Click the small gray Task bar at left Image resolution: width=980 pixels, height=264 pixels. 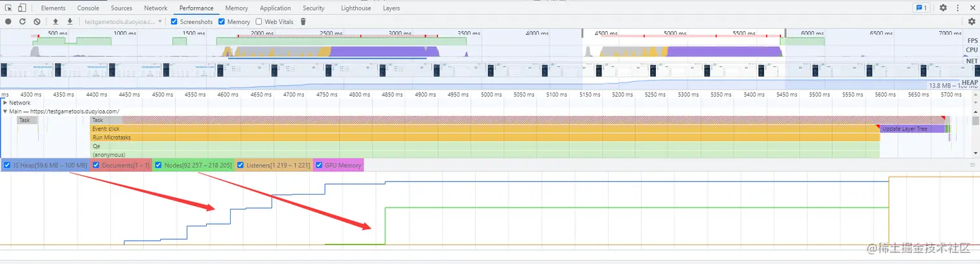tap(27, 120)
